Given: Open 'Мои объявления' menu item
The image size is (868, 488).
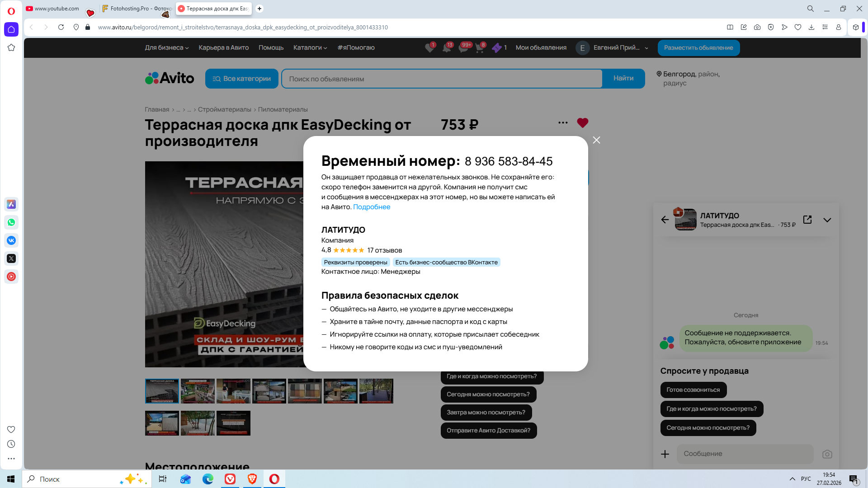Looking at the screenshot, I should tap(541, 47).
